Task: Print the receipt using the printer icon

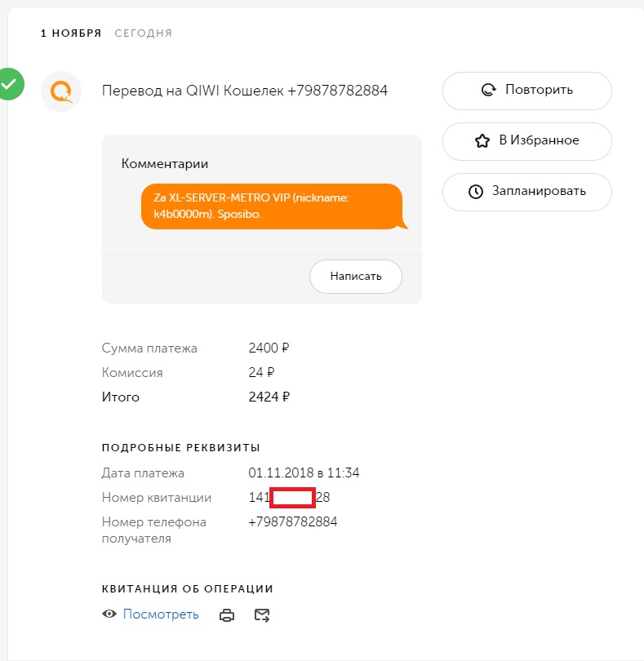Action: point(227,615)
